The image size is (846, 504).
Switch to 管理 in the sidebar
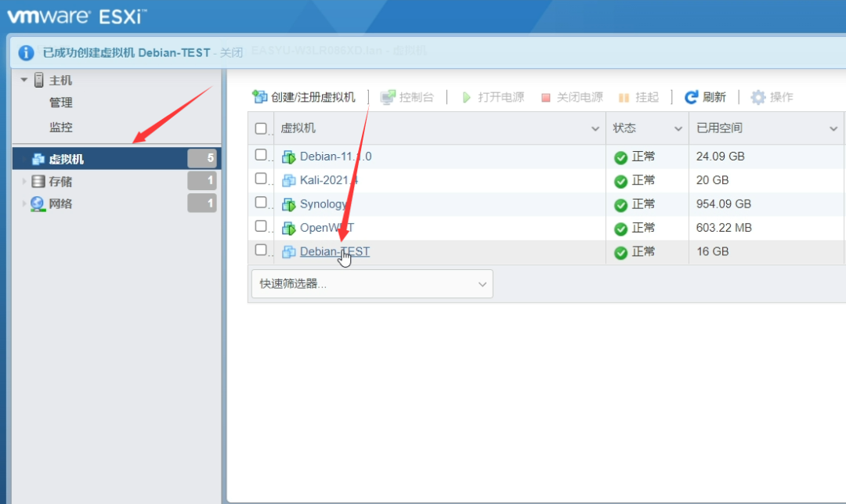[60, 103]
